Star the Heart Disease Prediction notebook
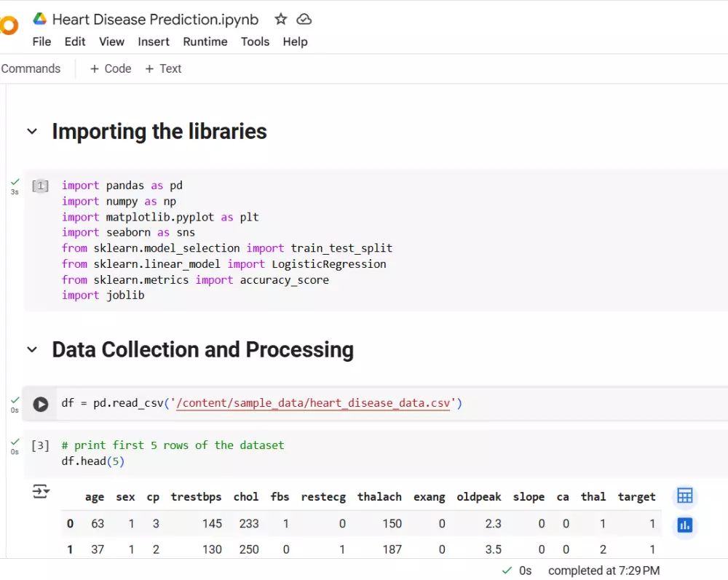Viewport: 728px width, 580px height. tap(281, 20)
